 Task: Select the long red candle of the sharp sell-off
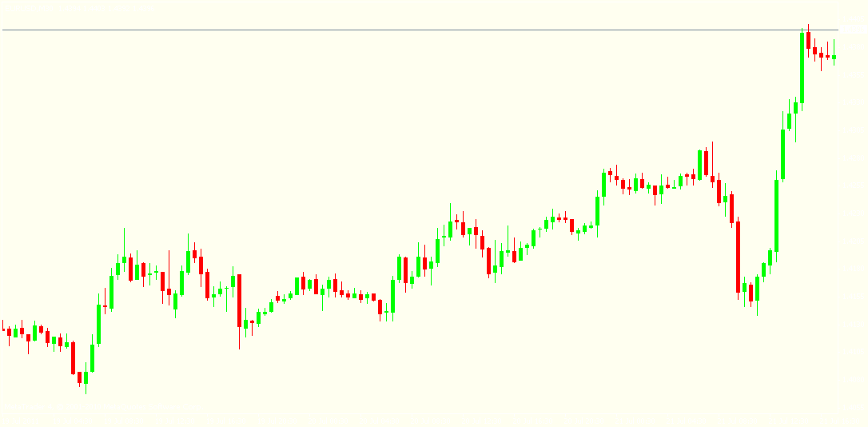click(739, 257)
